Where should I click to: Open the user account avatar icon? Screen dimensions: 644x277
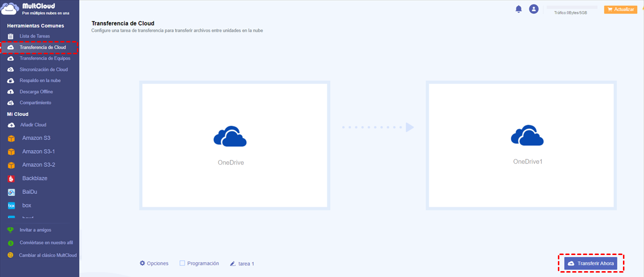(534, 9)
